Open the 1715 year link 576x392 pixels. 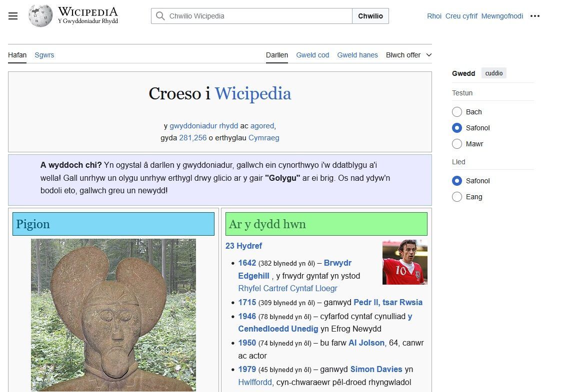click(247, 303)
